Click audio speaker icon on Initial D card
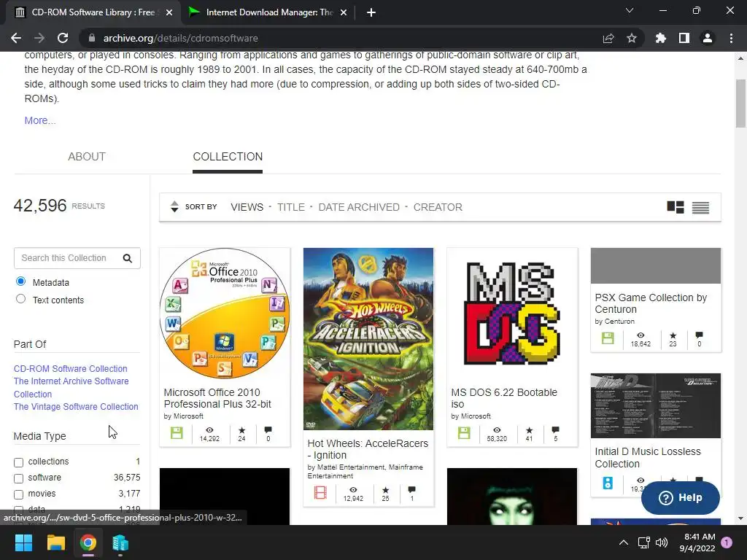Image resolution: width=747 pixels, height=560 pixels. tap(608, 483)
